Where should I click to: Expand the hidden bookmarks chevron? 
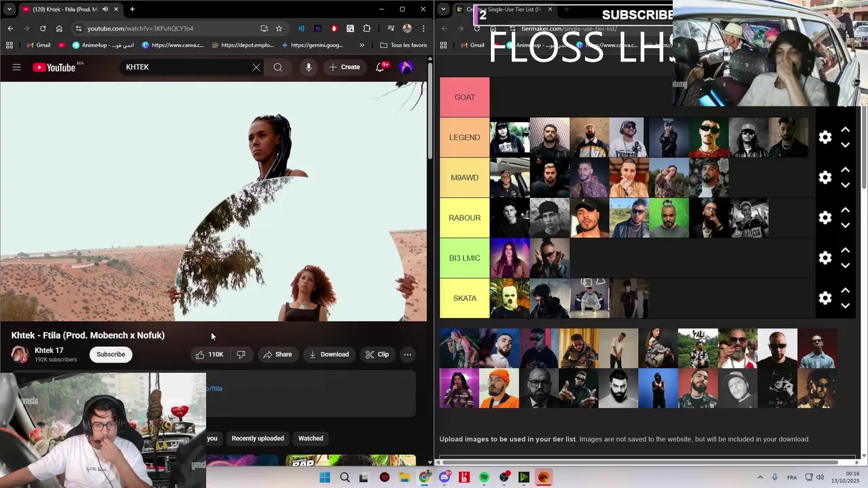coord(361,45)
